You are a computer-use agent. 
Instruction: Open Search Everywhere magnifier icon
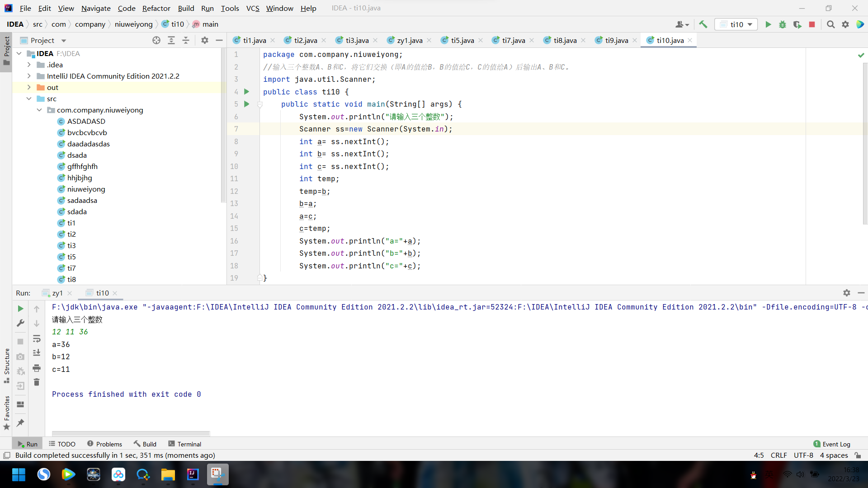tap(831, 24)
